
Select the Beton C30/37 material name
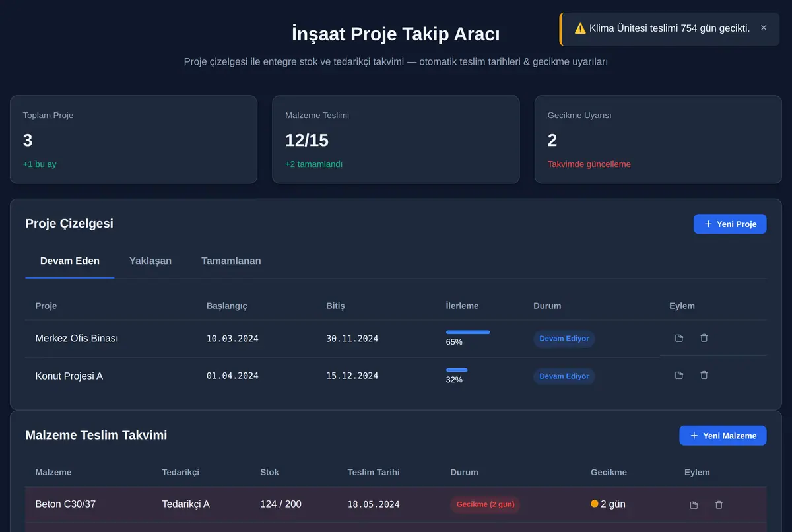65,504
